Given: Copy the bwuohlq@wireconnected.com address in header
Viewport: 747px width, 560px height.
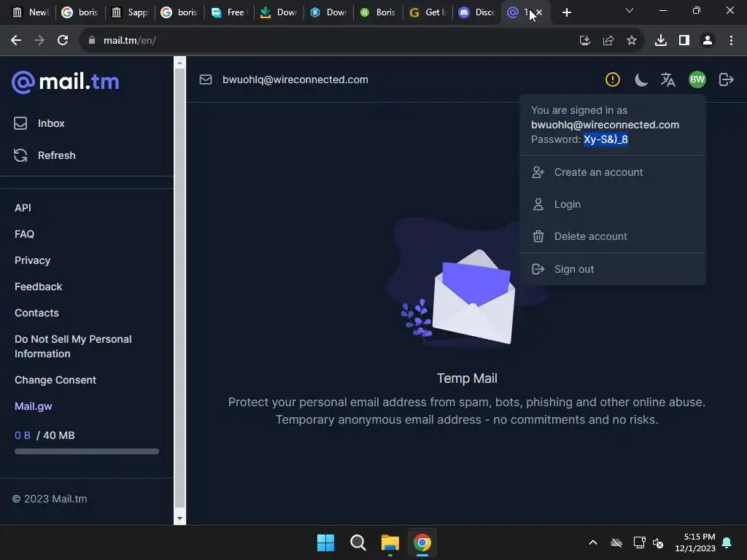Looking at the screenshot, I should pyautogui.click(x=295, y=79).
